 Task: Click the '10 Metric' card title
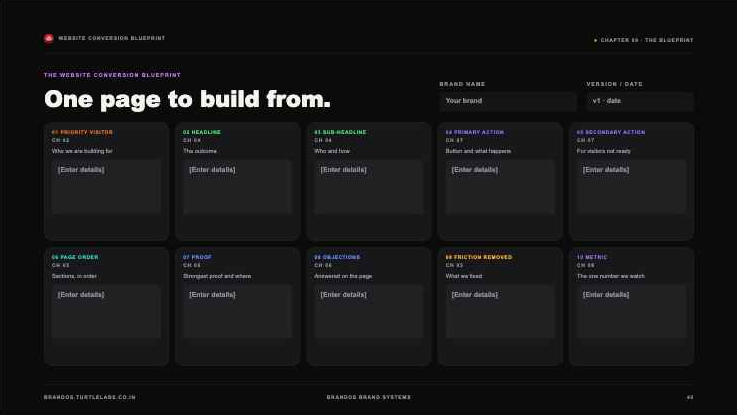click(592, 258)
